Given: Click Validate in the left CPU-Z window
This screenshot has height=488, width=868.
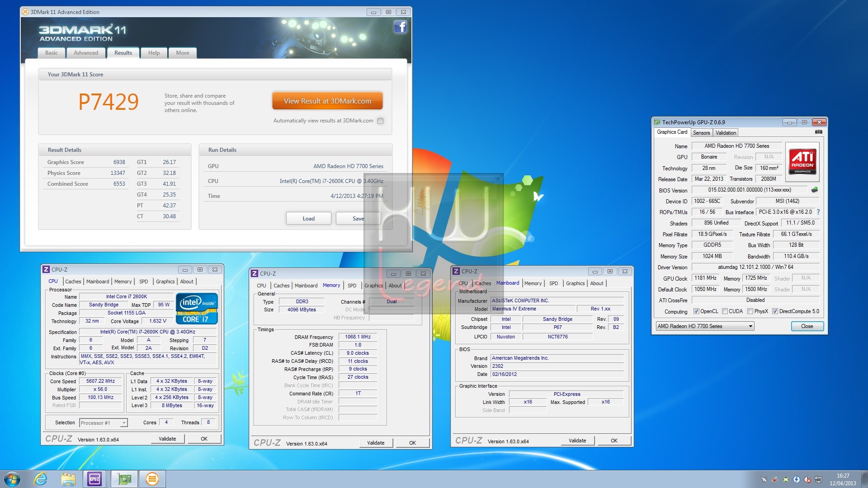Looking at the screenshot, I should [167, 439].
